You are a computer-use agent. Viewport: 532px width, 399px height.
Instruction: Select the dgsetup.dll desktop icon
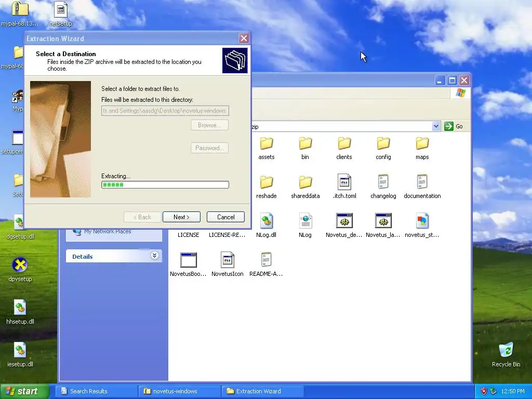click(x=20, y=227)
